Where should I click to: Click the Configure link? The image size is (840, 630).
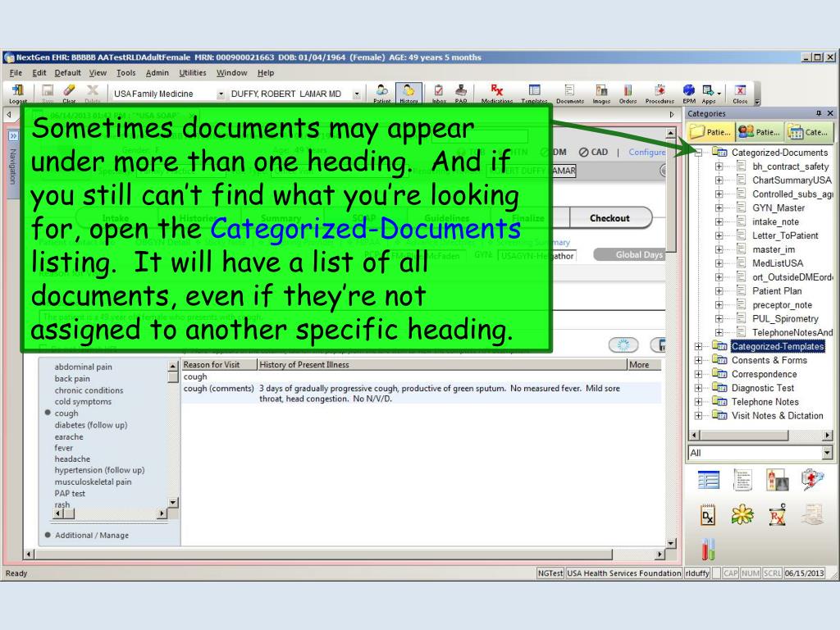click(646, 152)
